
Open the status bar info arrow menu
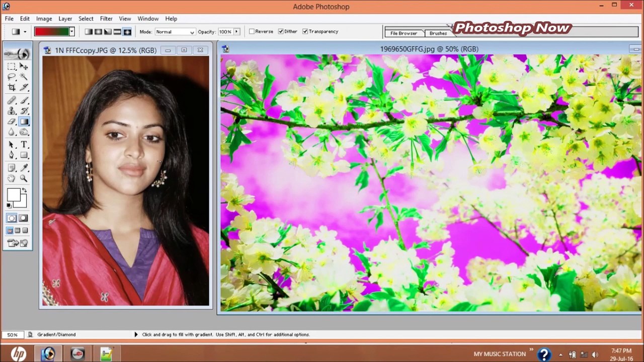(136, 334)
